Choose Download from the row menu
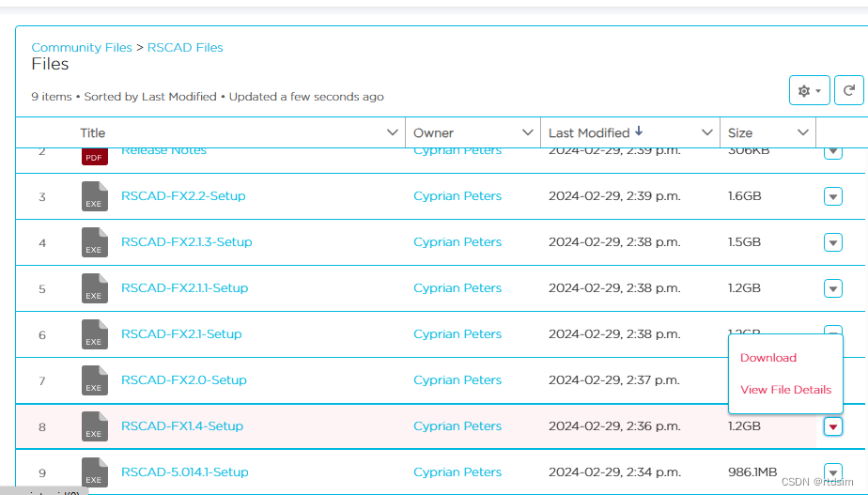868x495 pixels. tap(767, 358)
